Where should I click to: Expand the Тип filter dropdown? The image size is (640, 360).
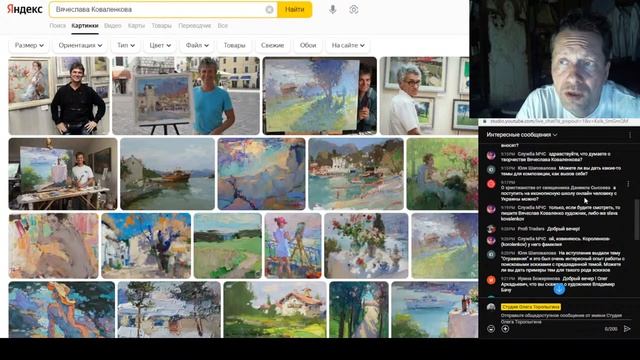coord(126,45)
